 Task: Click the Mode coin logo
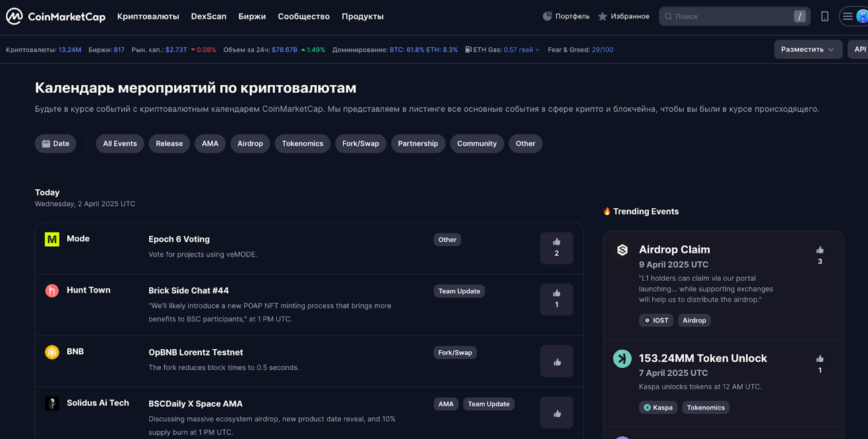point(52,239)
